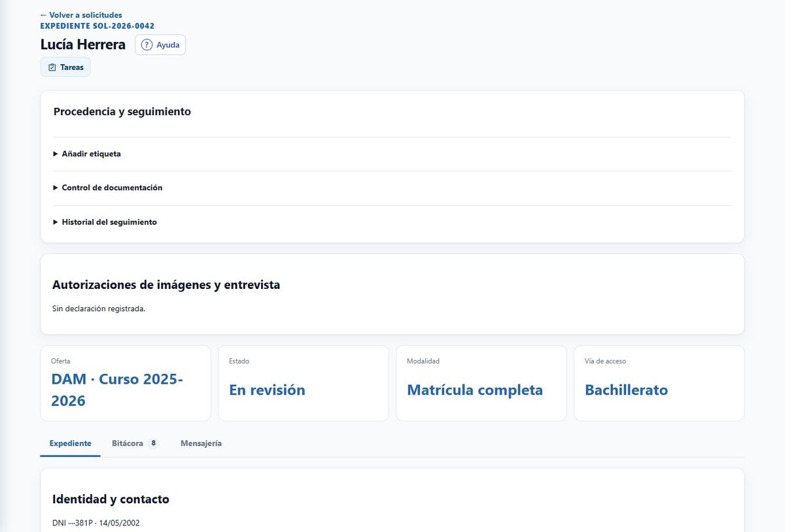Click Autorizaciones de imágenes y entrevista heading

click(x=166, y=285)
